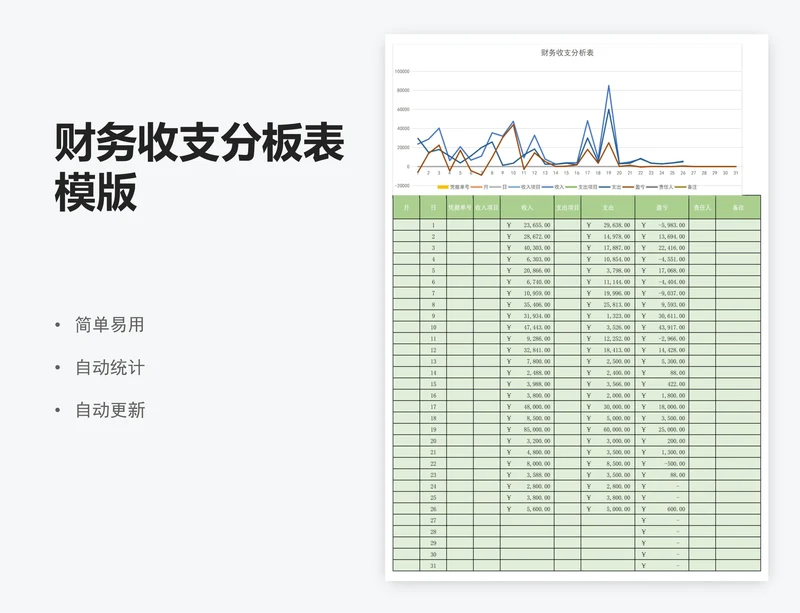
Task: Click the income cell 48,000.00
Action: pyautogui.click(x=527, y=407)
